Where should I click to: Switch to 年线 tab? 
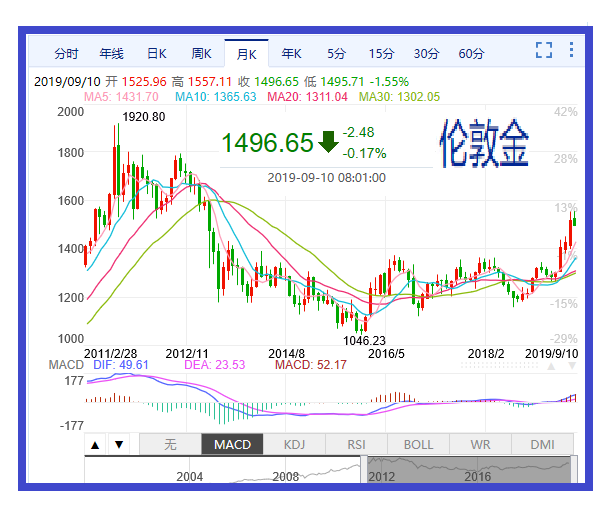pos(111,53)
